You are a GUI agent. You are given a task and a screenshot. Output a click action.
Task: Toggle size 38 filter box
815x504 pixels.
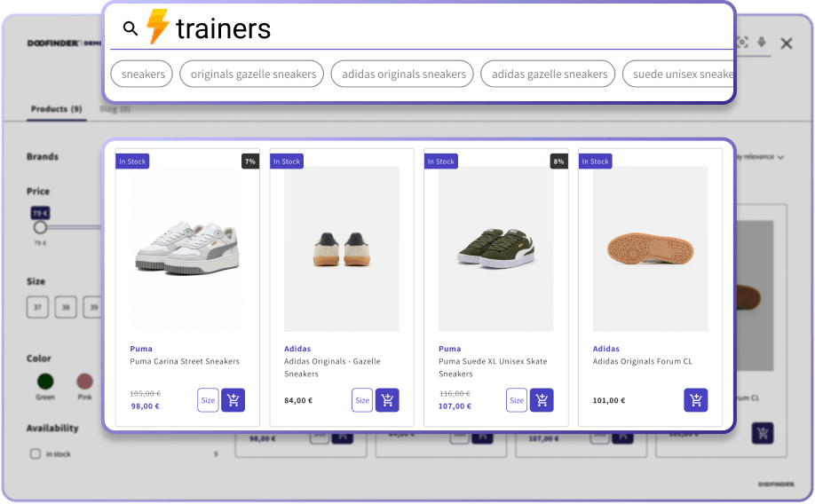click(65, 308)
